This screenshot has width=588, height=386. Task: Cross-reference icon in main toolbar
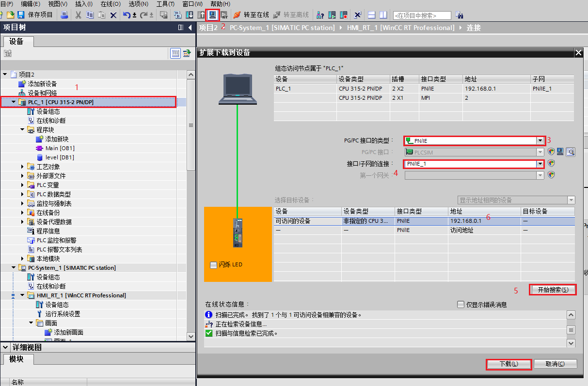[357, 15]
